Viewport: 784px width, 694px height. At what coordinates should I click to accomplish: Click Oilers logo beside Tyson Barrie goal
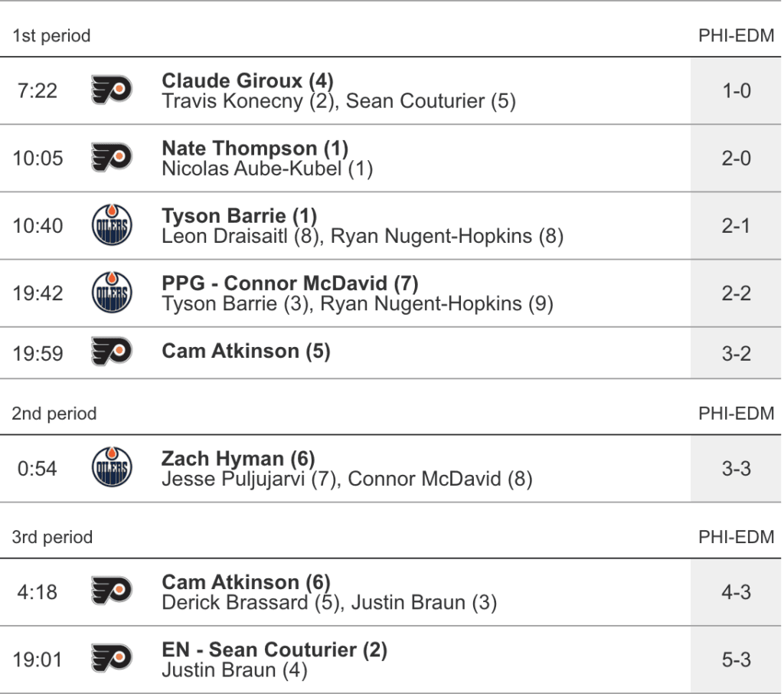pos(111,226)
